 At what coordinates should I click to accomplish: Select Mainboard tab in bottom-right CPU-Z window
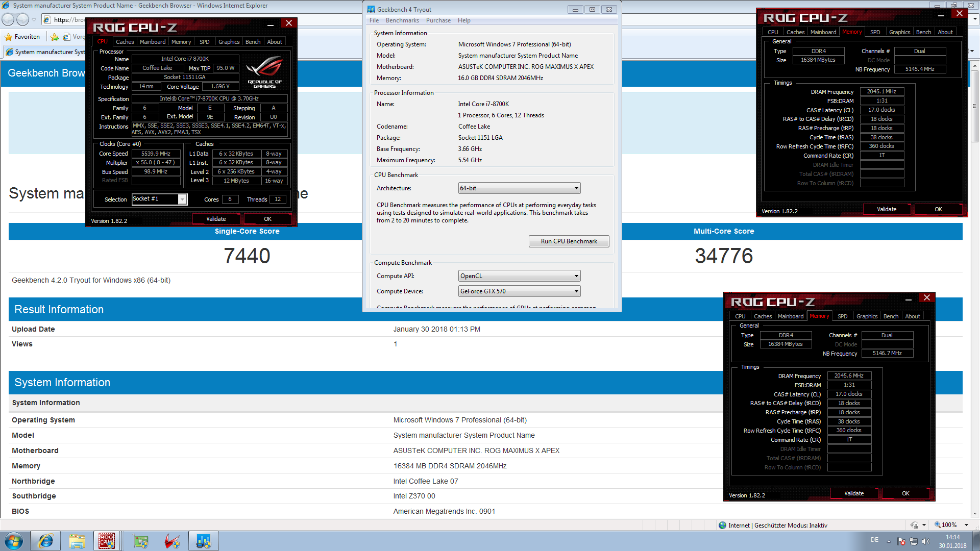pyautogui.click(x=791, y=316)
